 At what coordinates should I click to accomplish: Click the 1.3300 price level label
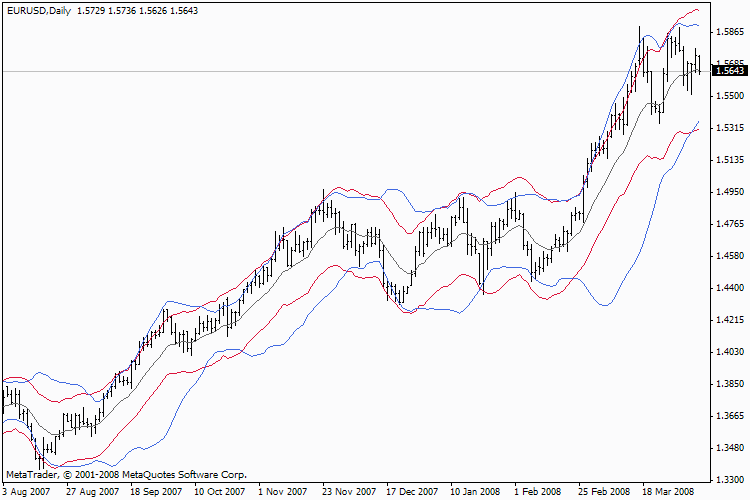[730, 479]
